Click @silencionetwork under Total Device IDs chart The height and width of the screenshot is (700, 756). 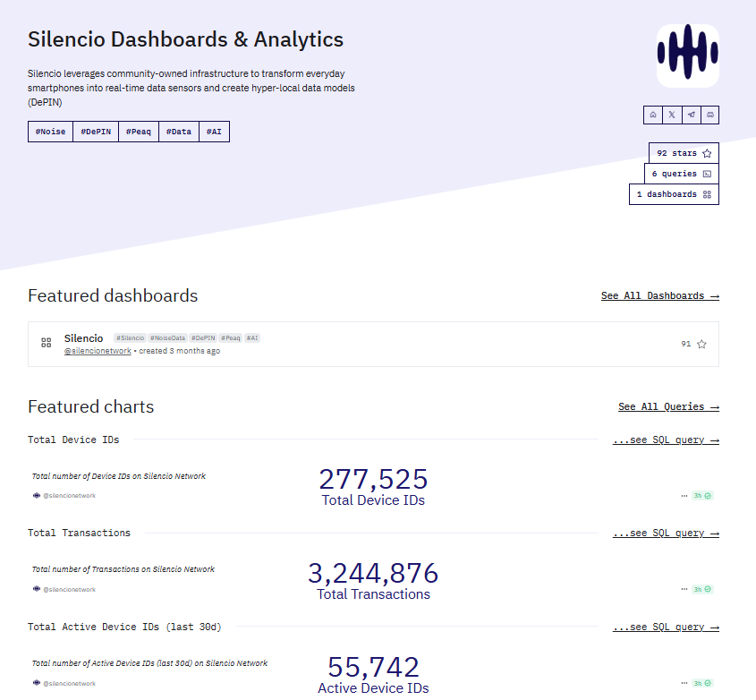coord(69,496)
